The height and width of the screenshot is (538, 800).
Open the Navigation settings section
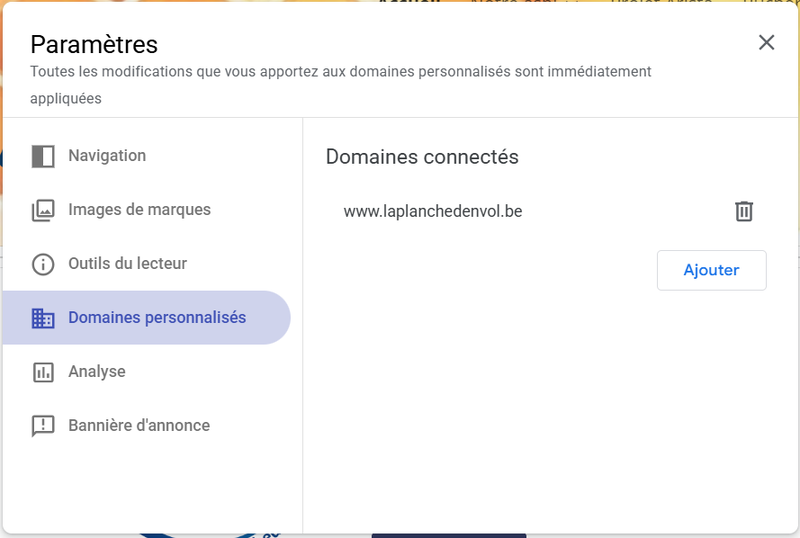[107, 156]
